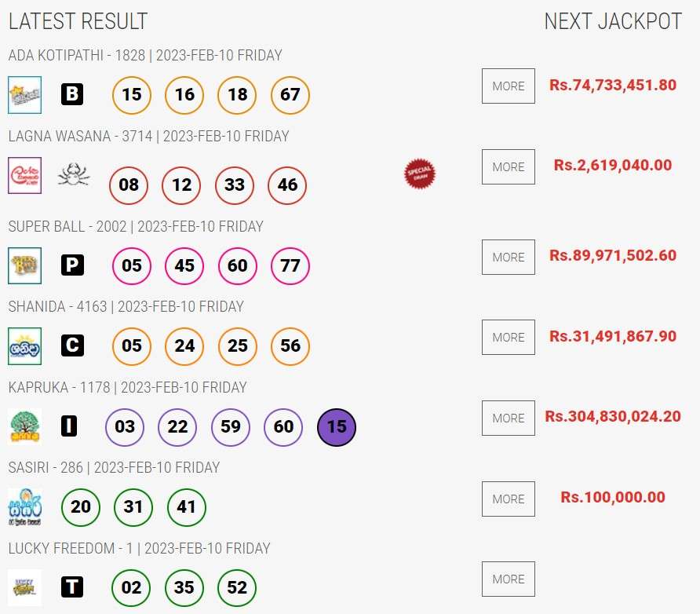Screen dimensions: 700x614
Task: Click the purple filled Kapruka bonus ball 15
Action: click(x=337, y=427)
